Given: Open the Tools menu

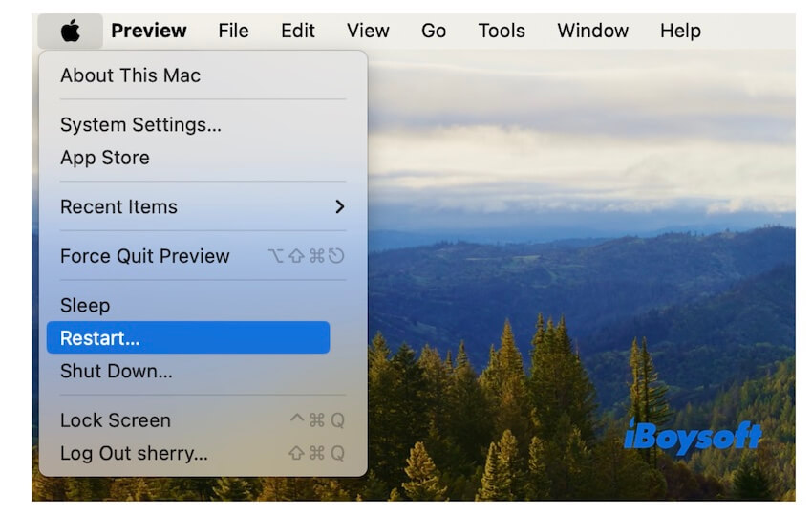Looking at the screenshot, I should tap(502, 31).
